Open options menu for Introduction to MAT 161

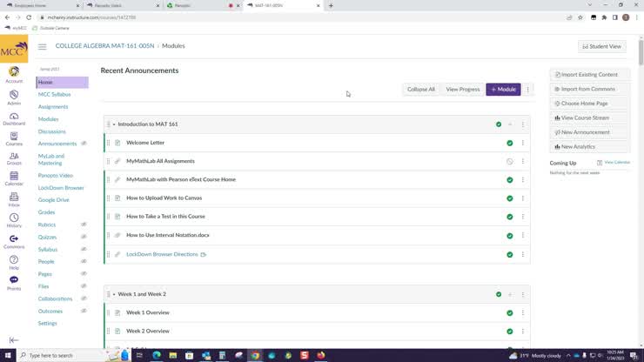[x=522, y=124]
